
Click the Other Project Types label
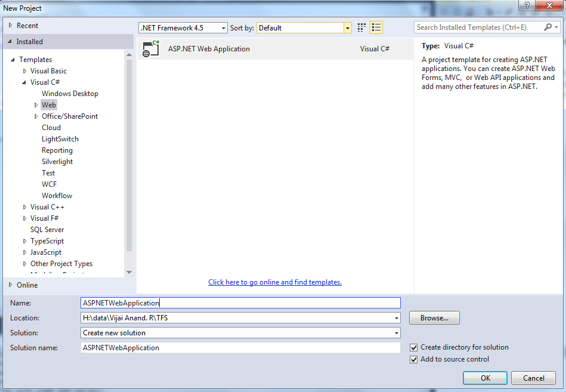pyautogui.click(x=61, y=264)
